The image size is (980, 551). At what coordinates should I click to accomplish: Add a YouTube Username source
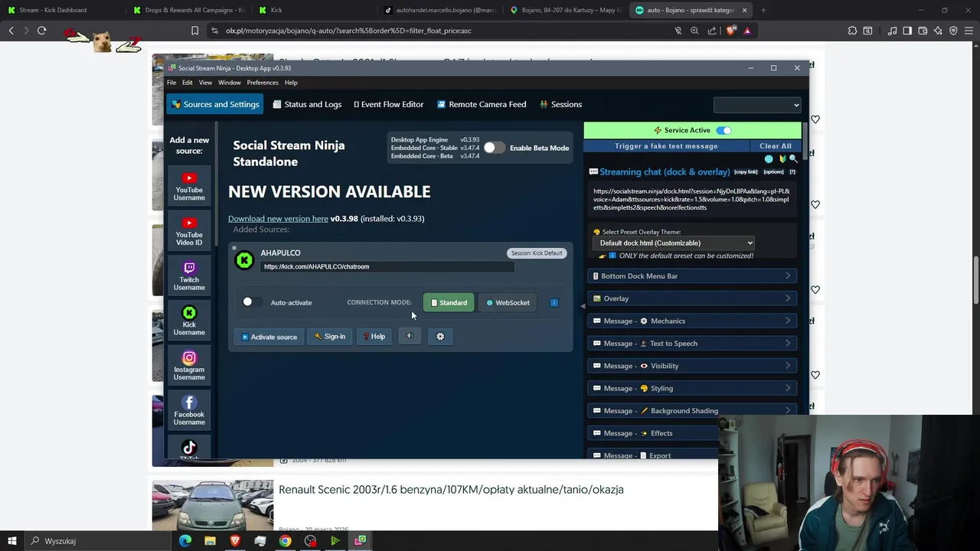click(189, 185)
